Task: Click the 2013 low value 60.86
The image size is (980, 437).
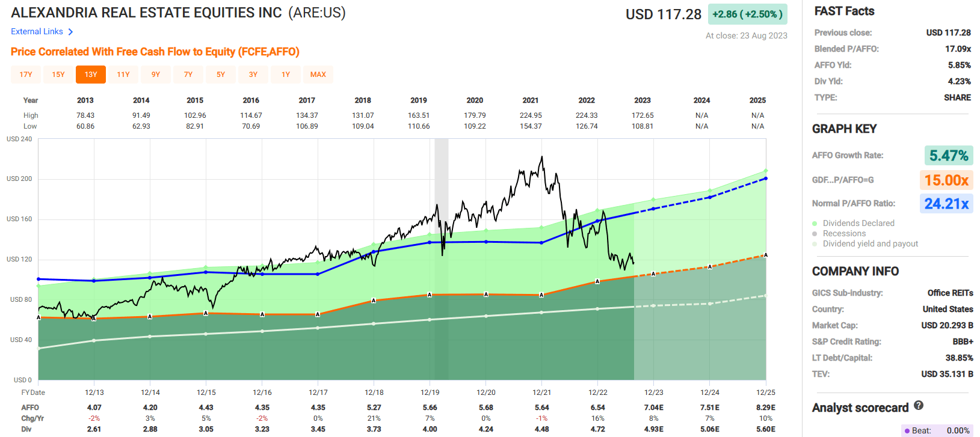Action: pyautogui.click(x=85, y=126)
